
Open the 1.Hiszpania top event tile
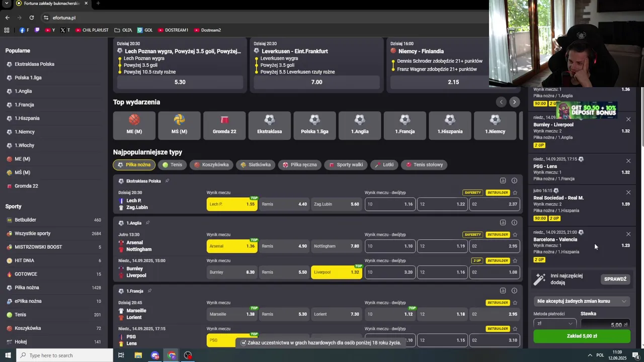[450, 125]
